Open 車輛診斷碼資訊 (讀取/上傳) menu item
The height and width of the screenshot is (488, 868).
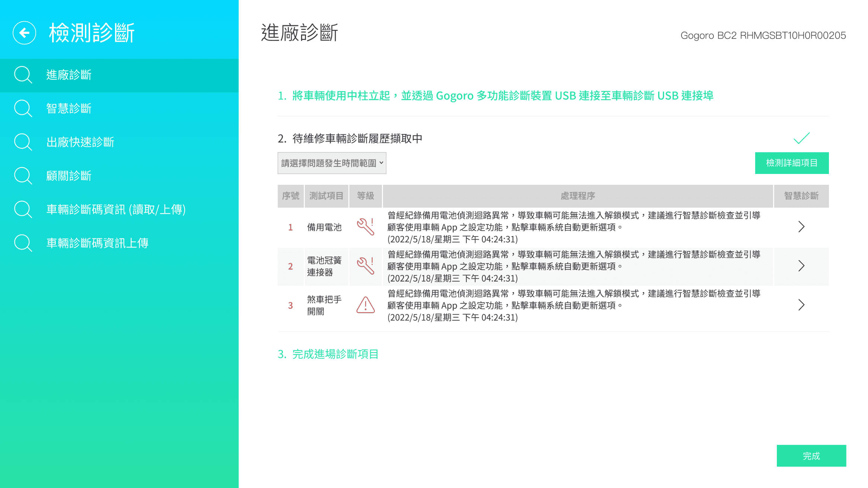116,209
